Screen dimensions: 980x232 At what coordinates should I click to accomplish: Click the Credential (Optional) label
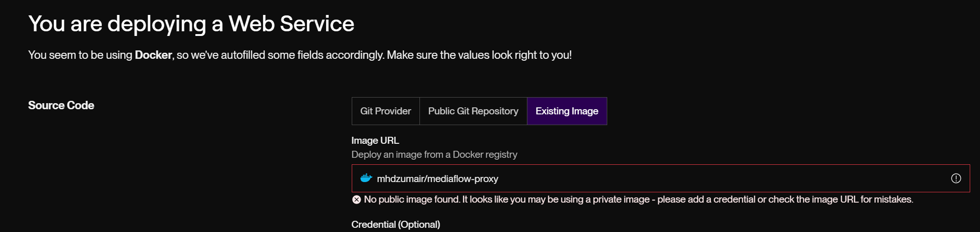396,225
